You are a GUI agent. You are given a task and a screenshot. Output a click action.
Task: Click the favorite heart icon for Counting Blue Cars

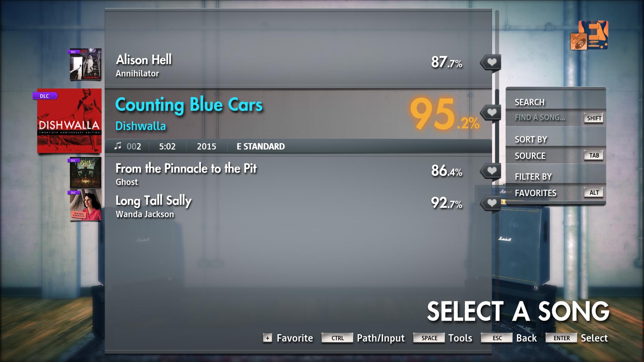click(492, 111)
